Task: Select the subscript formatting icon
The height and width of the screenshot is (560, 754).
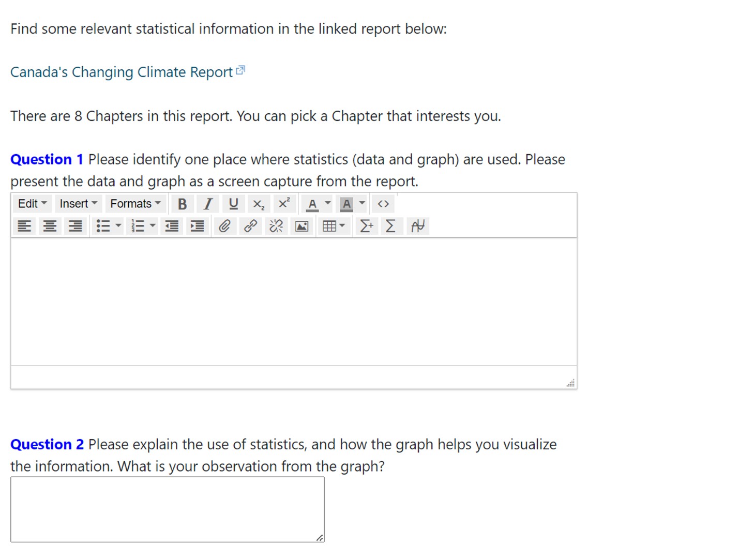Action: click(x=259, y=204)
